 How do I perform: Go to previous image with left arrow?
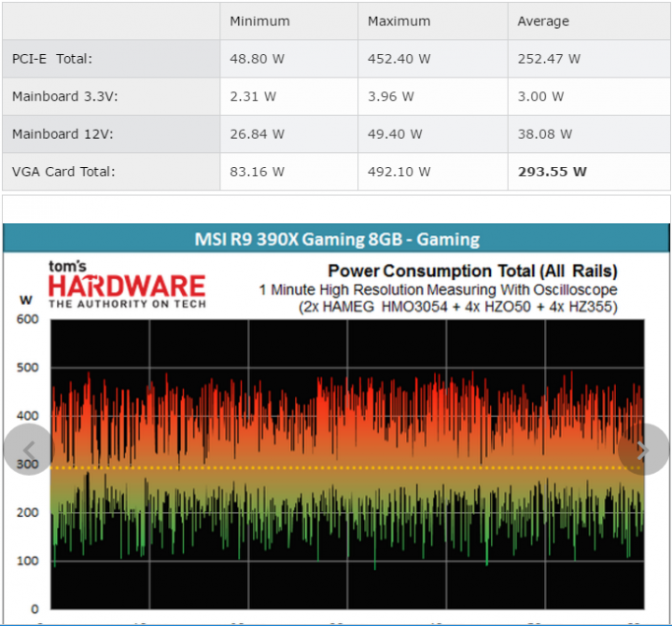(28, 450)
